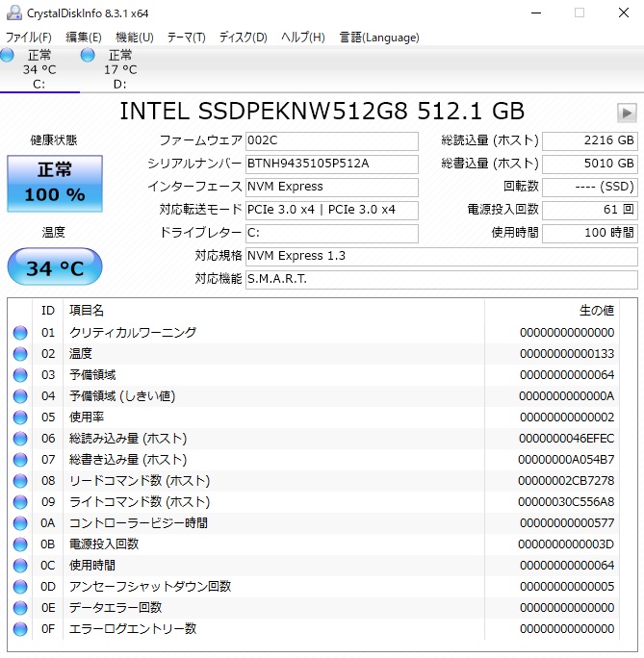
Task: Click status icon for コントローラービジー時間 row
Action: pos(20,523)
